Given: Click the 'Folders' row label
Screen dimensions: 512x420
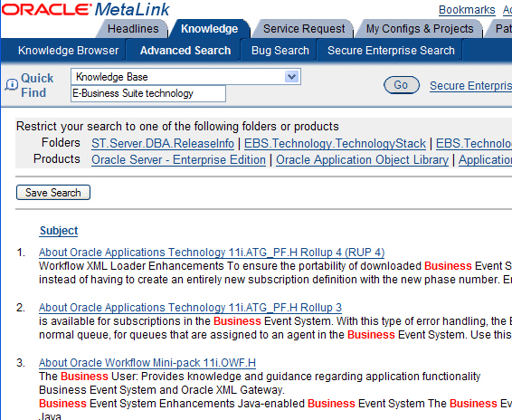Looking at the screenshot, I should tap(61, 143).
